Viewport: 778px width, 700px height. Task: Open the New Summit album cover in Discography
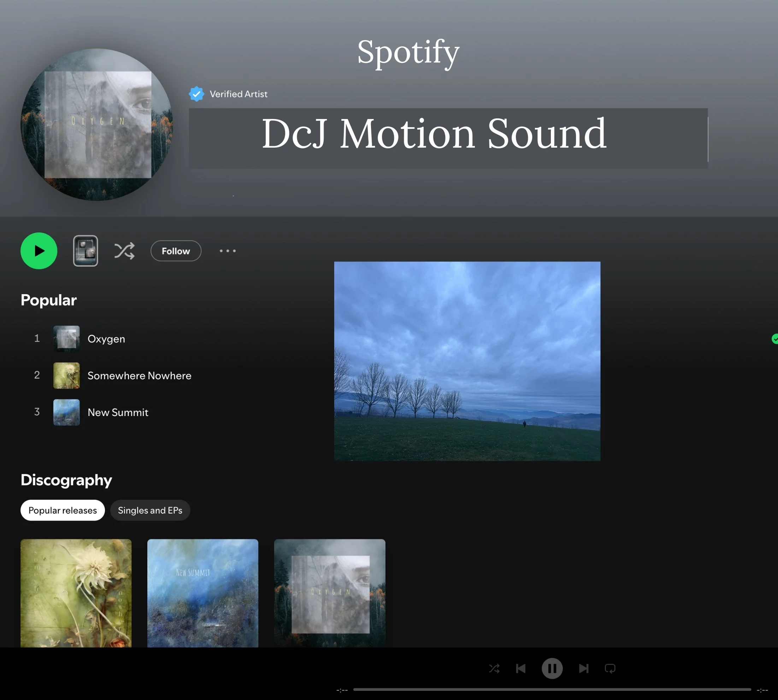(202, 593)
